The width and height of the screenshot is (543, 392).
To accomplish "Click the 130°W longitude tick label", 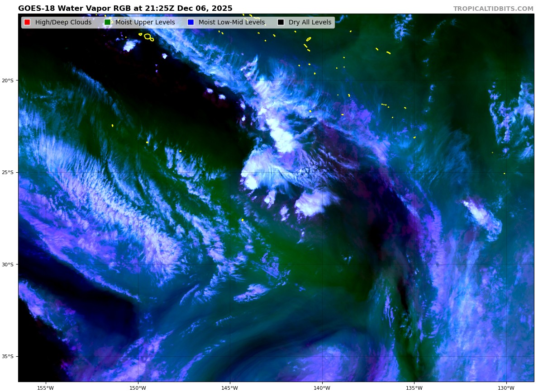I will [x=506, y=388].
